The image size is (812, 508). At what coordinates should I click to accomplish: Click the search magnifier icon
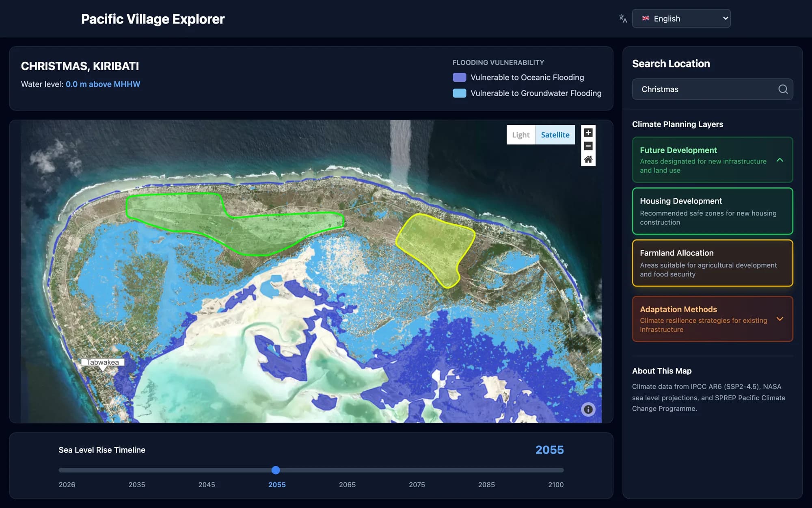(x=783, y=89)
